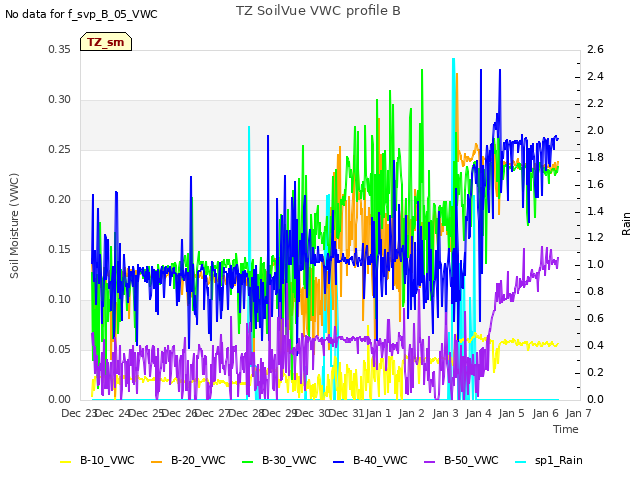
Task: Click the 1.0 right rain-axis tick label
Action: point(595,264)
